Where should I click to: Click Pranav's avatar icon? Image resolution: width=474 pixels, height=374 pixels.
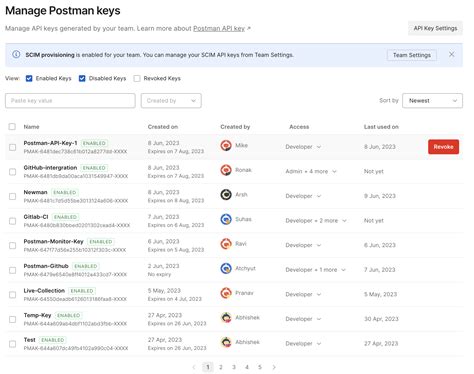point(226,293)
